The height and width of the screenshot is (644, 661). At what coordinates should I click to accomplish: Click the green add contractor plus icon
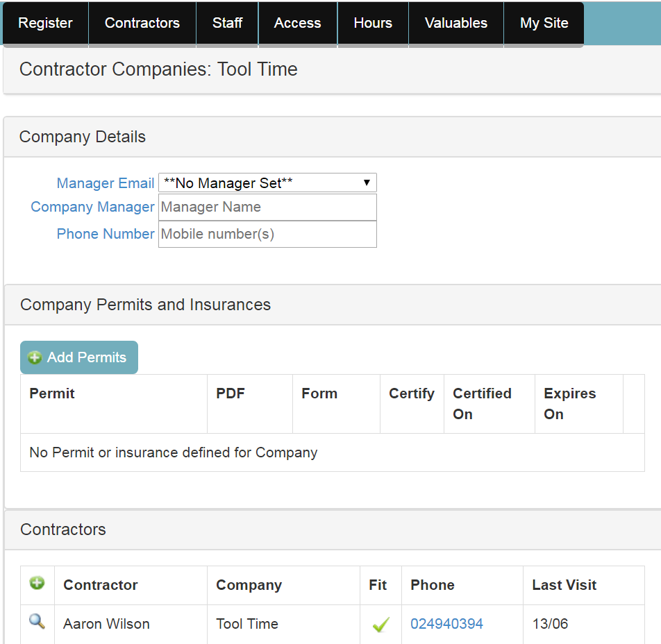(37, 584)
